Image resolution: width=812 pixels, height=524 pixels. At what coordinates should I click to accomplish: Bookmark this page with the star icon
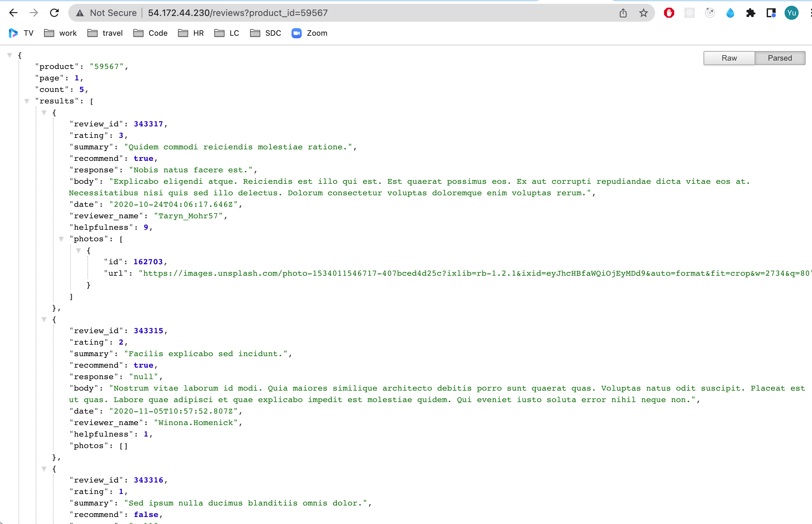pos(643,13)
